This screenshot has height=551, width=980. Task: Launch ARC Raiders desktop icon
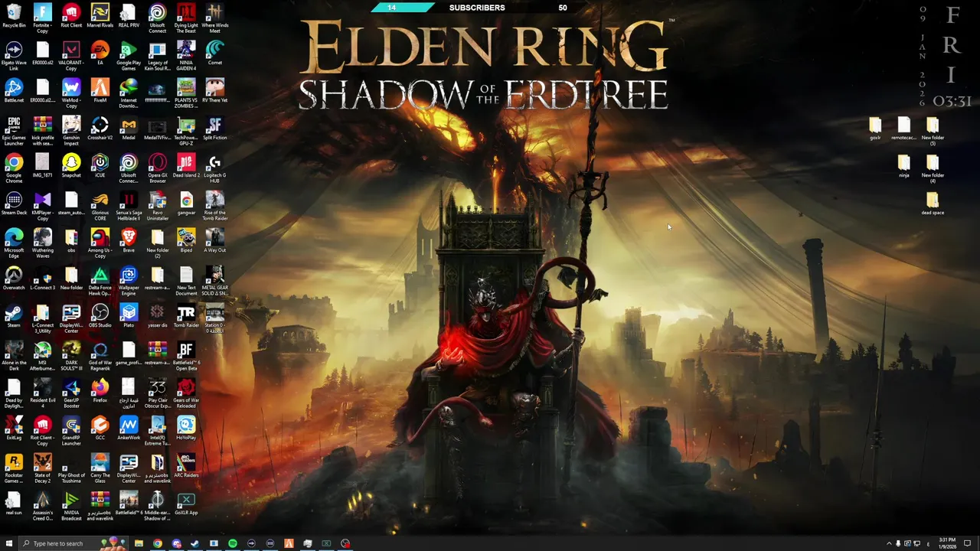click(x=186, y=466)
